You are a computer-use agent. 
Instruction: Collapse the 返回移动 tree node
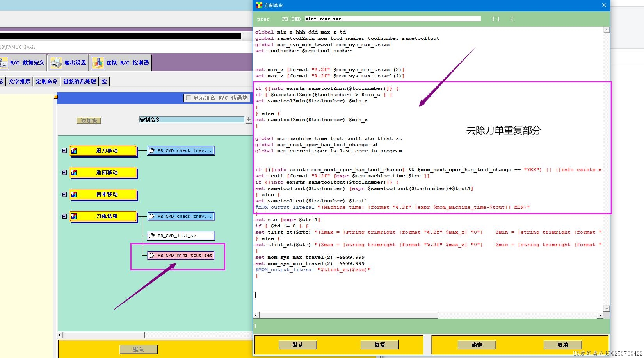tap(64, 172)
